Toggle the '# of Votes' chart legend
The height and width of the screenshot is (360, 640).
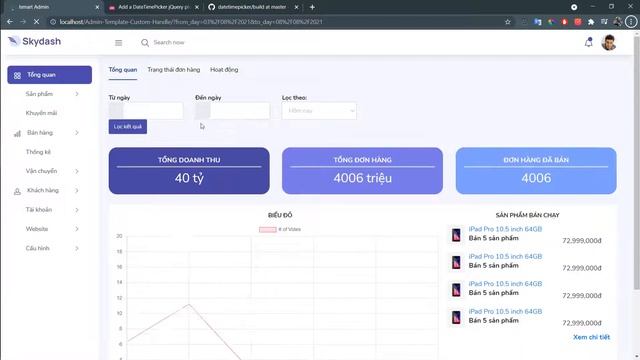click(280, 229)
